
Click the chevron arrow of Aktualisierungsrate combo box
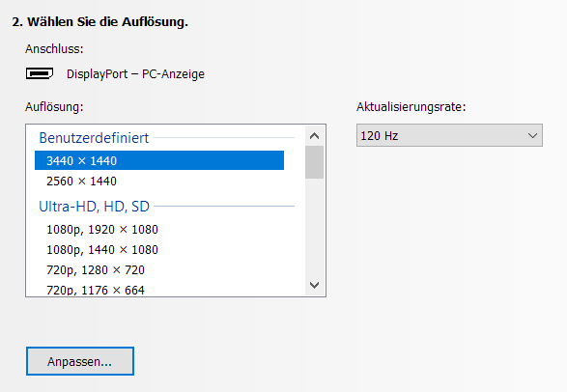pyautogui.click(x=532, y=135)
